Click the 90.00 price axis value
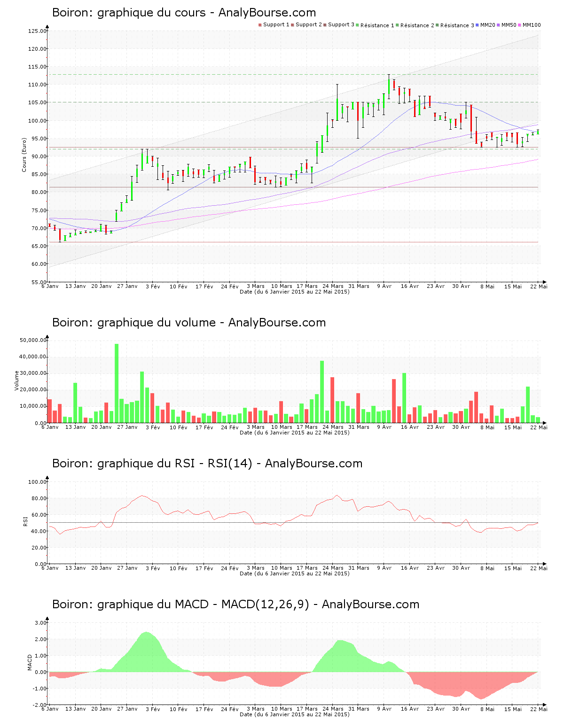The width and height of the screenshot is (564, 728). pos(39,156)
